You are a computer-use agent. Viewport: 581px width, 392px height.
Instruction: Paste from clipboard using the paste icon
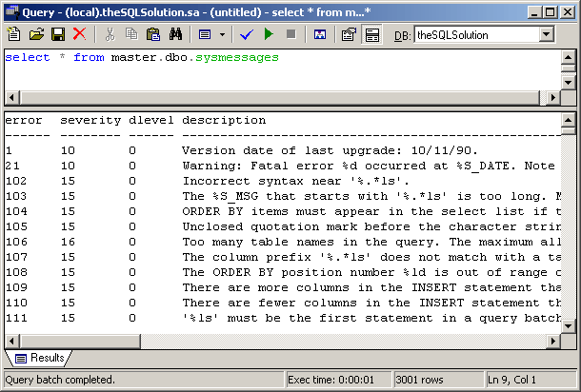pyautogui.click(x=153, y=34)
